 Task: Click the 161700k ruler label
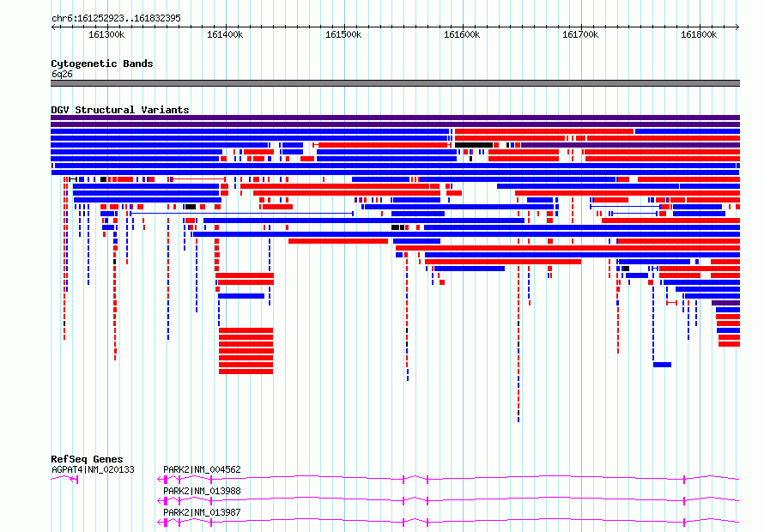[x=580, y=34]
